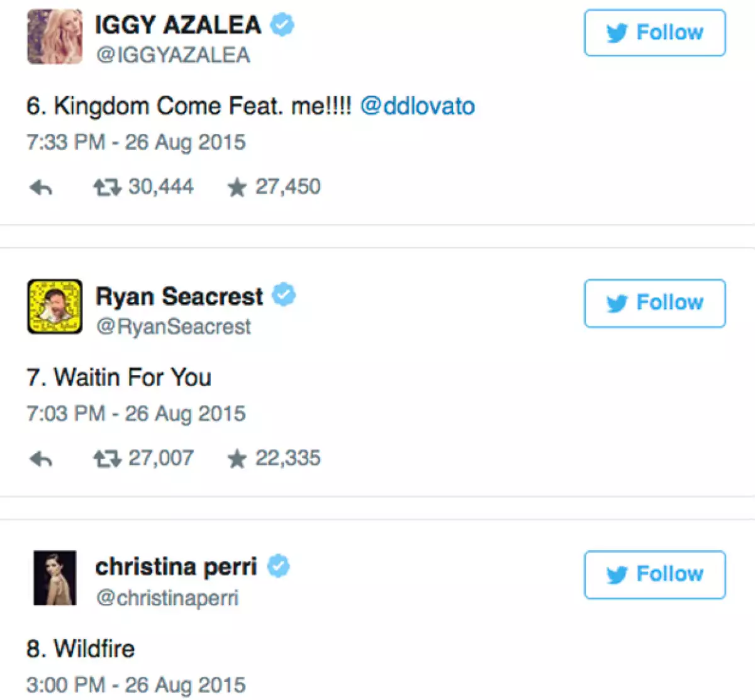
Task: Open the @ddlovato mention link
Action: point(418,106)
